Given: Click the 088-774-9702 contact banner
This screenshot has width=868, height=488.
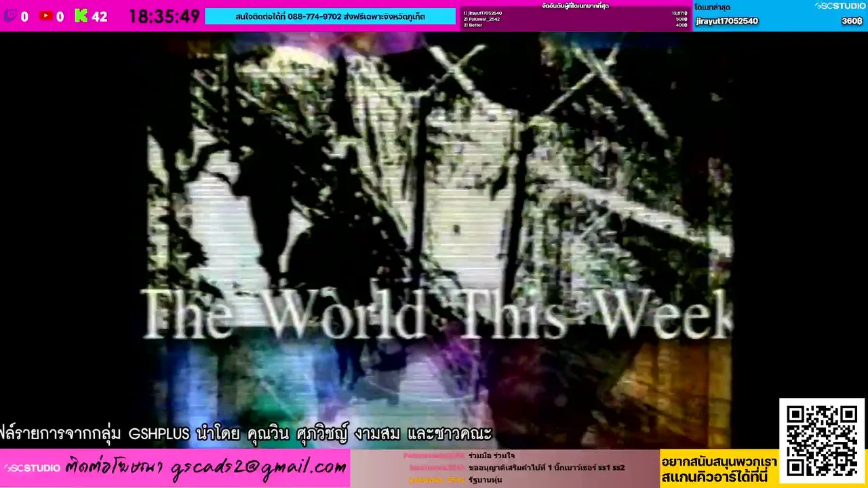Looking at the screenshot, I should click(330, 16).
